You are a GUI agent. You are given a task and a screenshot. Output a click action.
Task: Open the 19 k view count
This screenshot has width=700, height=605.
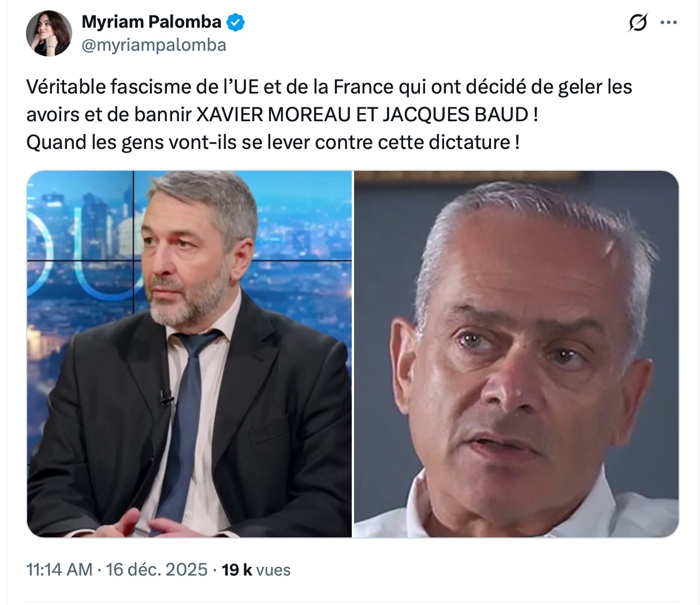[x=237, y=570]
